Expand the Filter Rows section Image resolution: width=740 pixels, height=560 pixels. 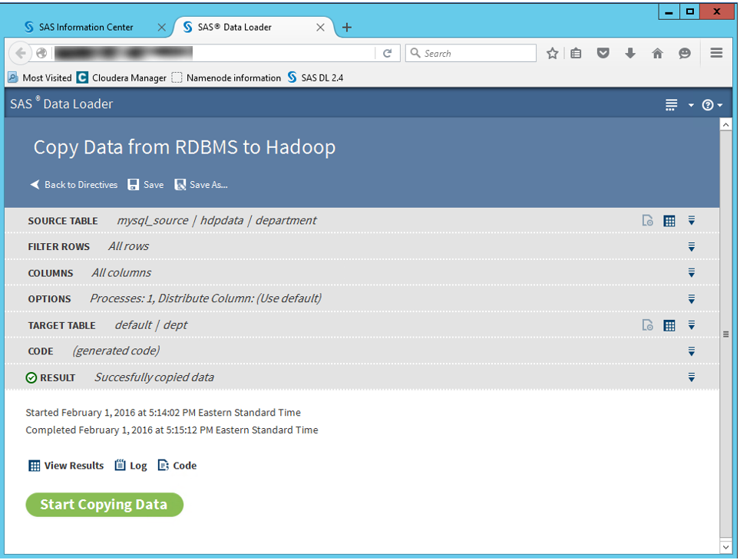pyautogui.click(x=692, y=247)
